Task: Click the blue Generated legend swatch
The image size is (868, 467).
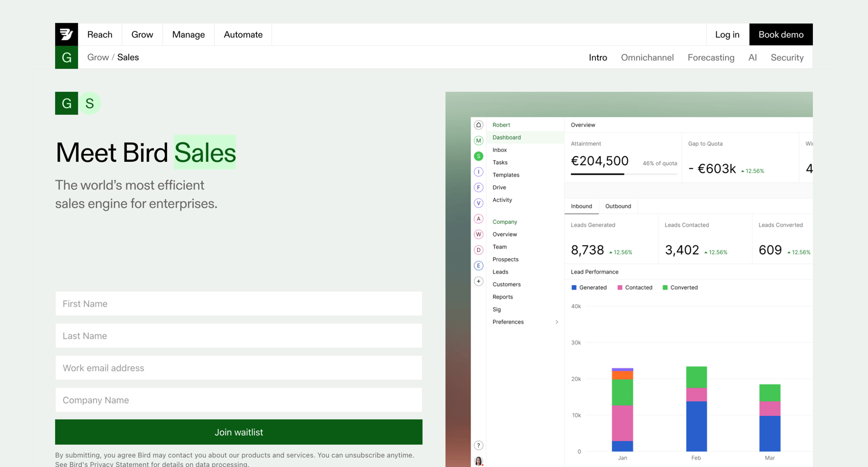Action: 574,287
